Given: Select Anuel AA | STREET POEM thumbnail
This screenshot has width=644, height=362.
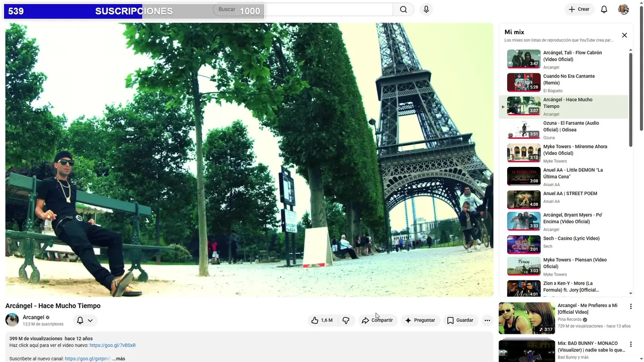Looking at the screenshot, I should coord(524,200).
